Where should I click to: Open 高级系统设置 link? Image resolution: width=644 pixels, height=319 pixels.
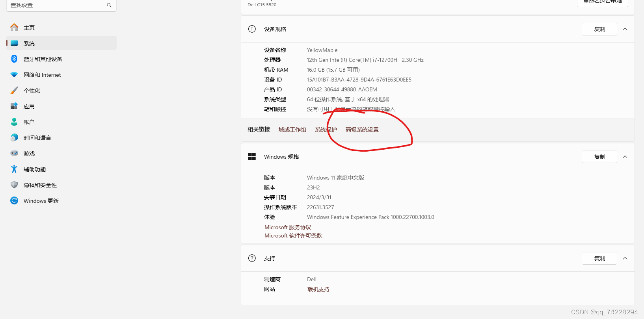[362, 130]
